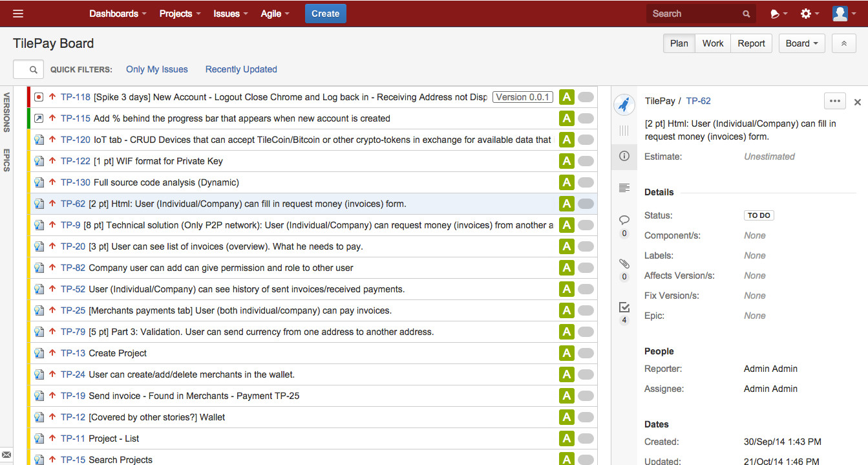Click the TO DO status badge
This screenshot has width=868, height=465.
pyautogui.click(x=759, y=215)
